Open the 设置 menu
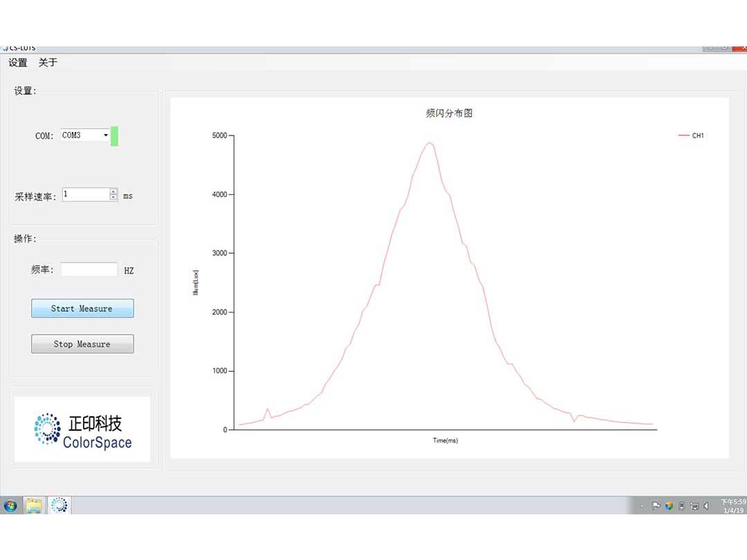Image resolution: width=747 pixels, height=560 pixels. [18, 63]
